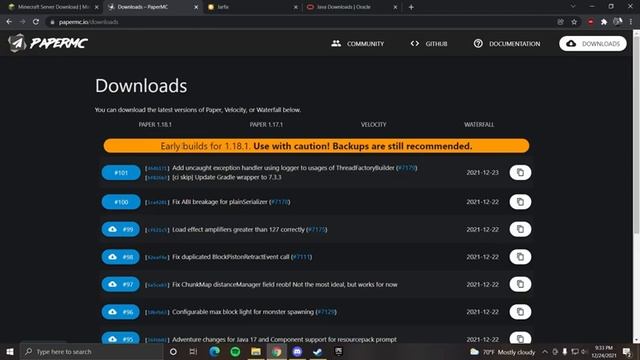
Task: Copy link icon for build #101
Action: 520,173
